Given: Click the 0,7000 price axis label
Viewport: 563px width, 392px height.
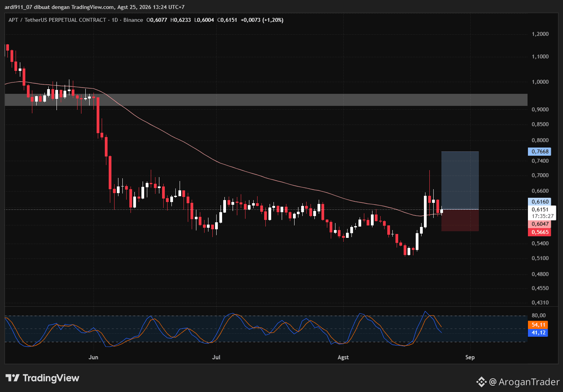Looking at the screenshot, I should 540,175.
